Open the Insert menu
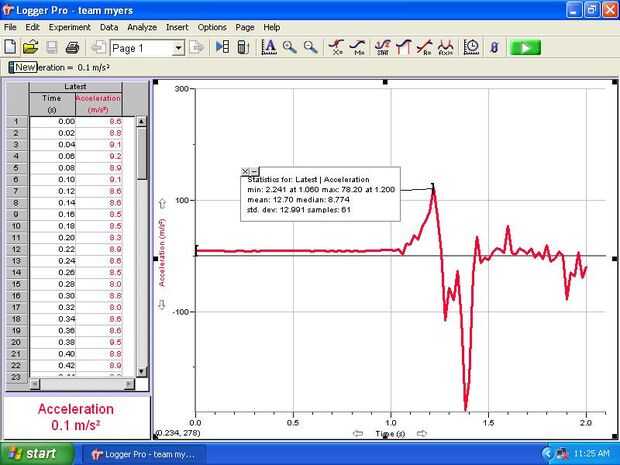The width and height of the screenshot is (620, 465). (177, 27)
